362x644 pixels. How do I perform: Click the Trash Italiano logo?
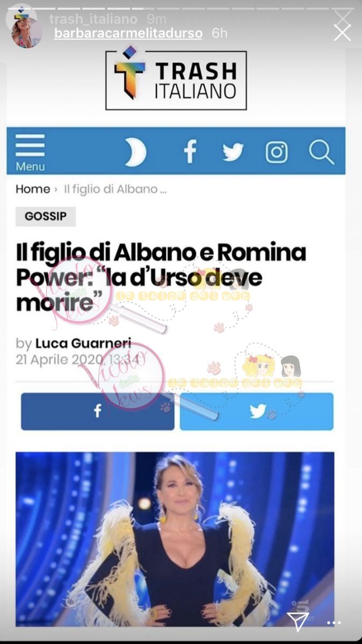pyautogui.click(x=176, y=80)
